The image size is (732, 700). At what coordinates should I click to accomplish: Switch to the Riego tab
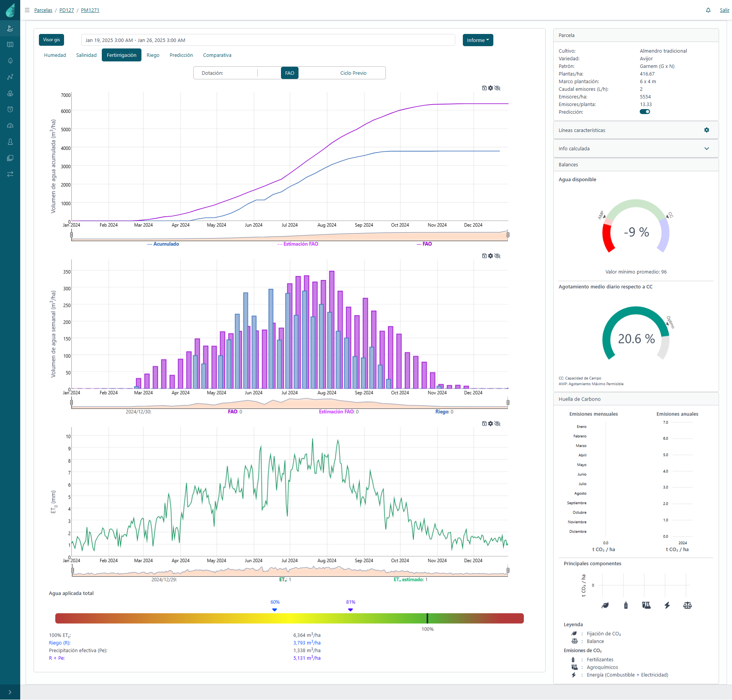click(153, 55)
